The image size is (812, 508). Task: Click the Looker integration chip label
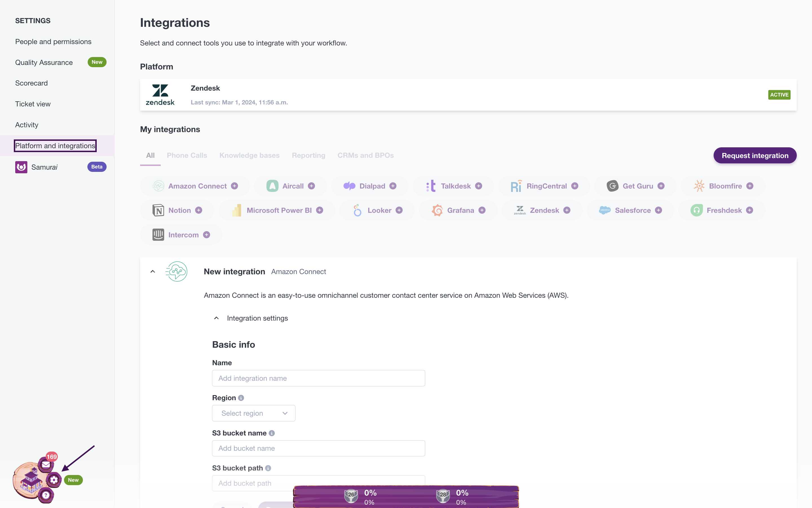pos(379,210)
